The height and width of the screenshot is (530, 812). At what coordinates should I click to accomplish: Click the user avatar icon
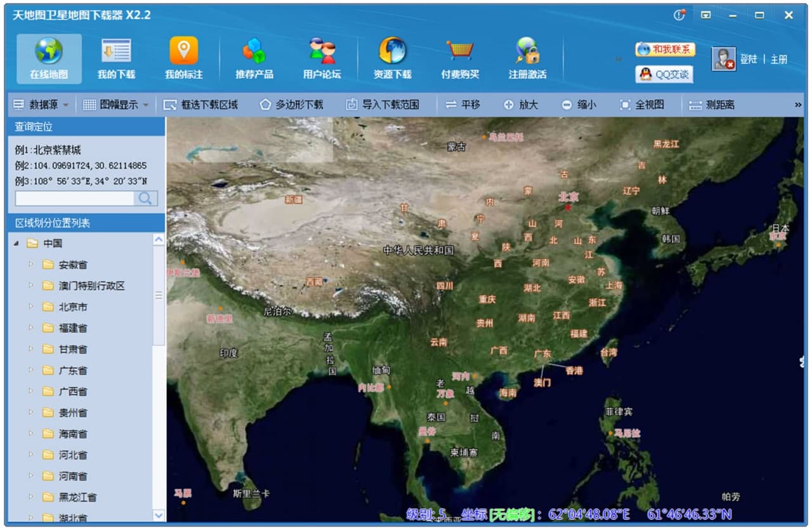(x=723, y=59)
